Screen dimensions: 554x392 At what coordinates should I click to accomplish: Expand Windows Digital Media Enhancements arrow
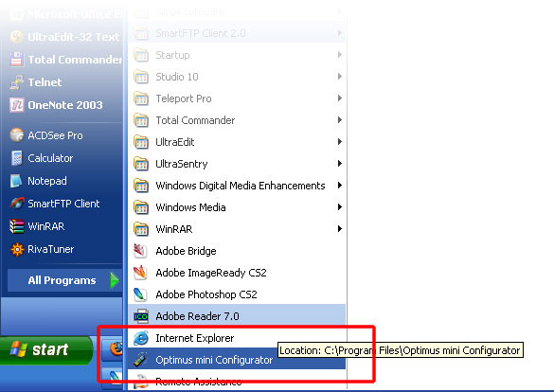tap(340, 185)
